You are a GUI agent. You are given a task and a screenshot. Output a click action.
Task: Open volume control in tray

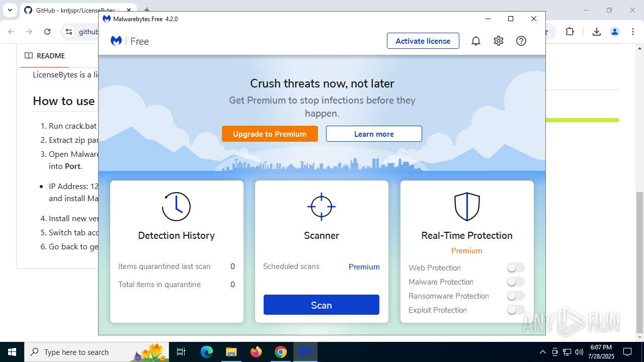(579, 352)
